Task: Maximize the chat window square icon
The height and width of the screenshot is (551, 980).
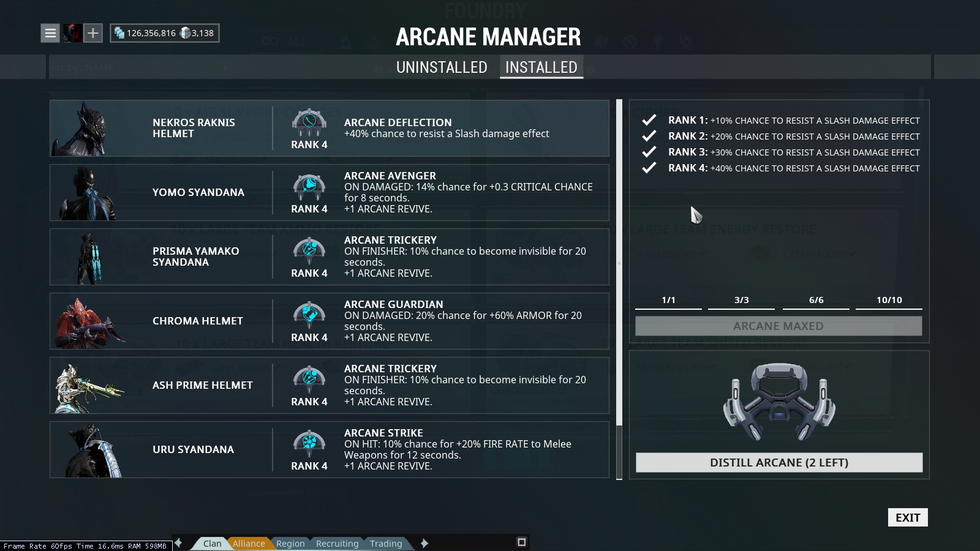Action: [522, 542]
